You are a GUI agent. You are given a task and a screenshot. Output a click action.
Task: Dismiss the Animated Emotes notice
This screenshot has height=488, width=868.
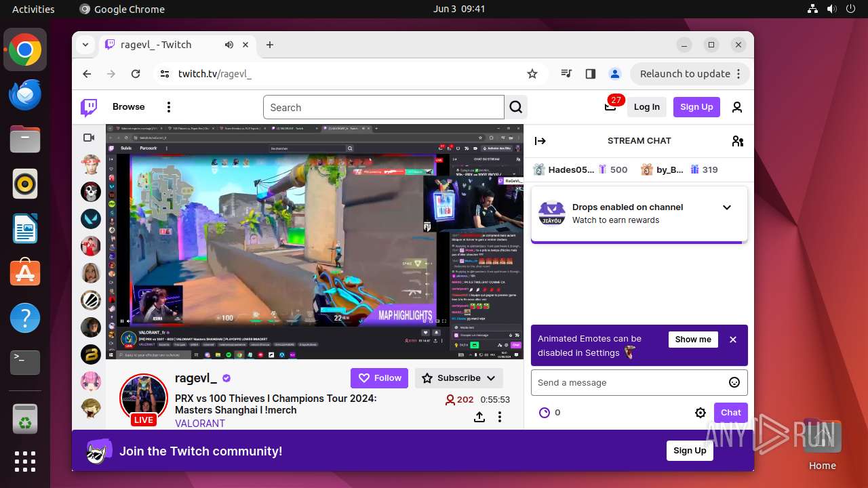pyautogui.click(x=733, y=340)
